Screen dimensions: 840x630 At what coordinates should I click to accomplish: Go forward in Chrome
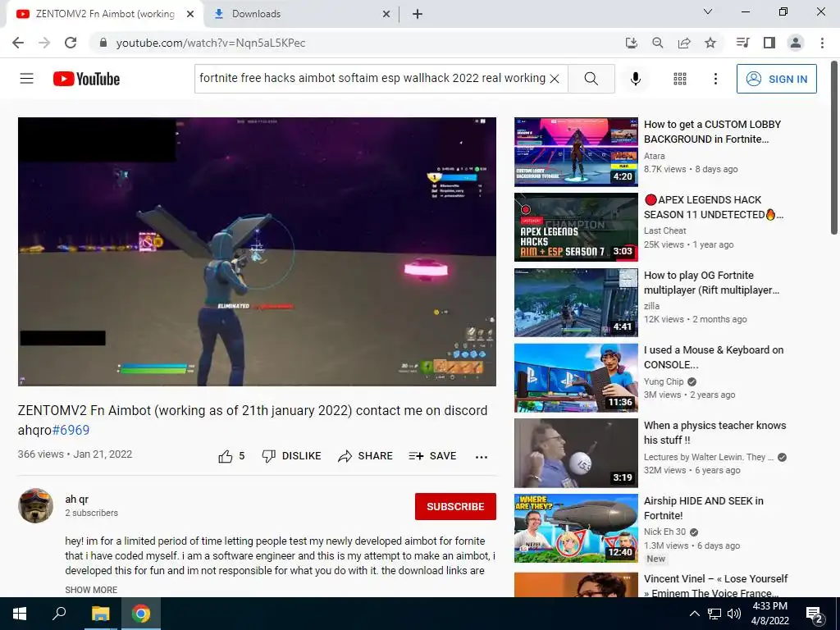44,43
